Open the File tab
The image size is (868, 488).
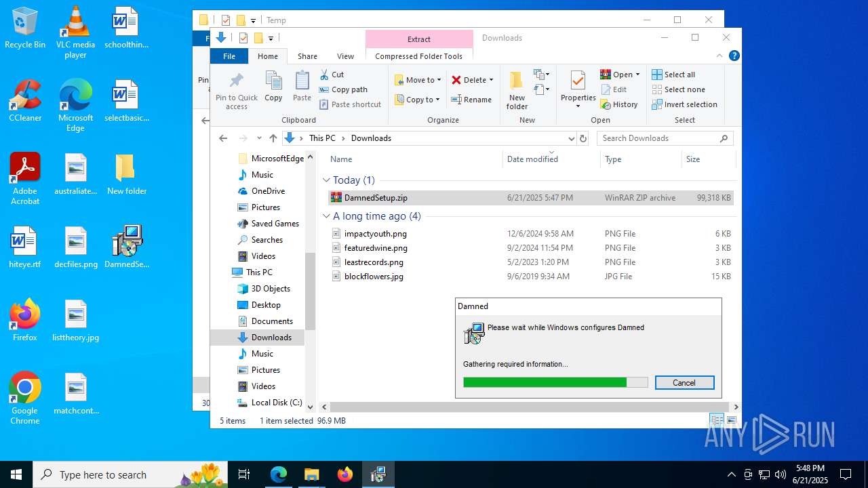coord(229,56)
